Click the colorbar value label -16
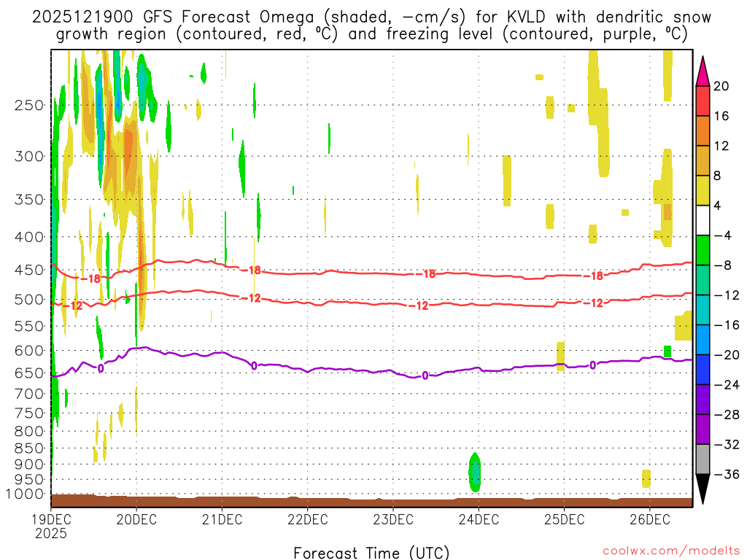The height and width of the screenshot is (560, 747). (x=726, y=325)
